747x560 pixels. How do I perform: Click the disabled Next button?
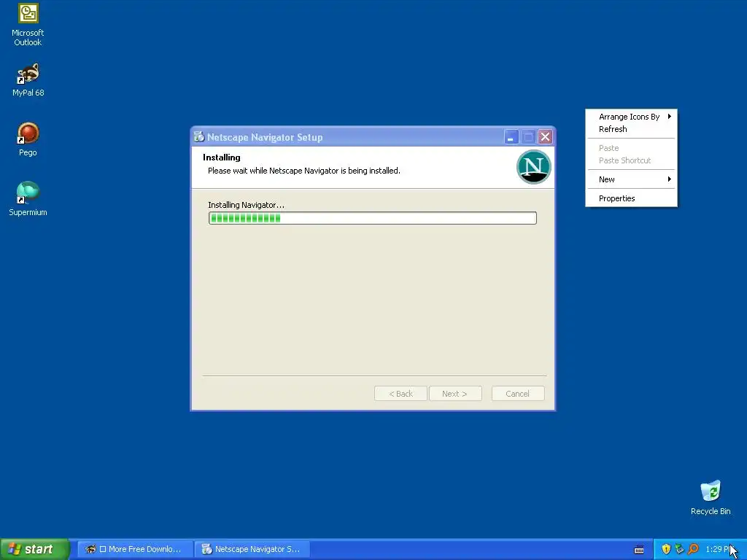coord(455,394)
